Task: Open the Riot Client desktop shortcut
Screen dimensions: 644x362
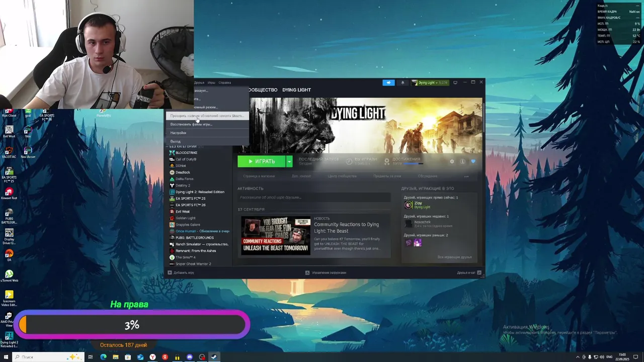Action: [9, 114]
